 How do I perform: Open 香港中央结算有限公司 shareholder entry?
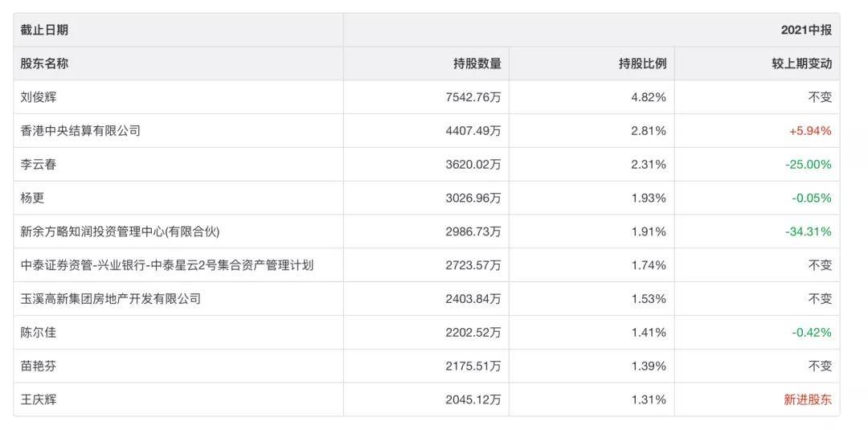click(80, 130)
